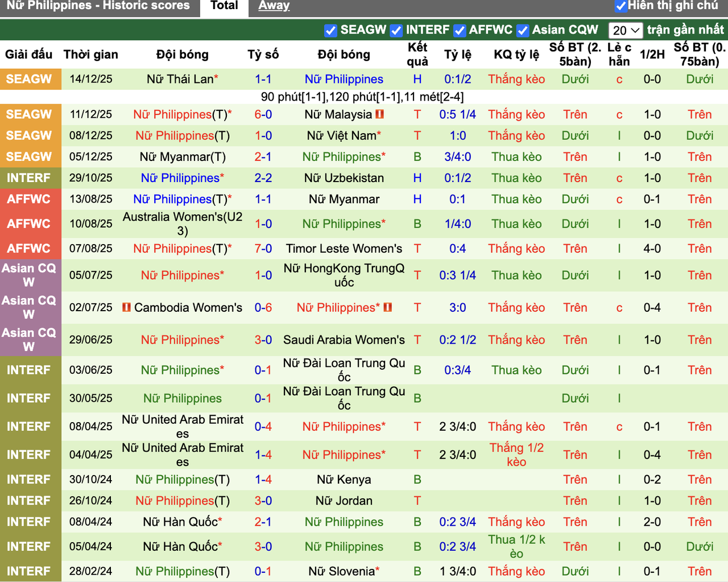Open Nữ Slovenia team link

[x=342, y=571]
